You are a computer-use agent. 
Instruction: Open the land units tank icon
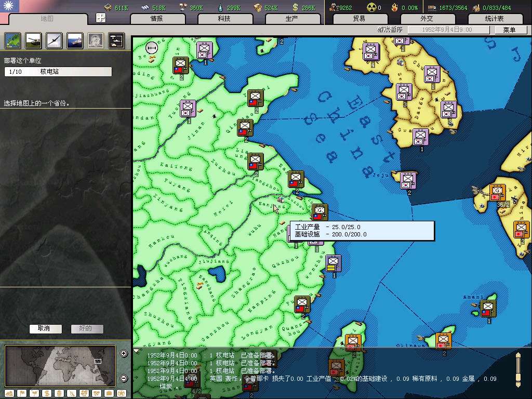point(34,41)
